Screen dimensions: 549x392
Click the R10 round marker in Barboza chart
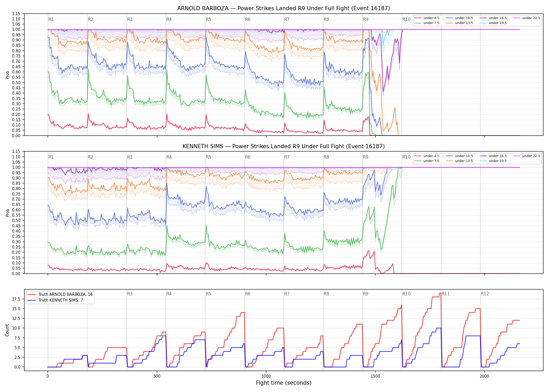406,19
